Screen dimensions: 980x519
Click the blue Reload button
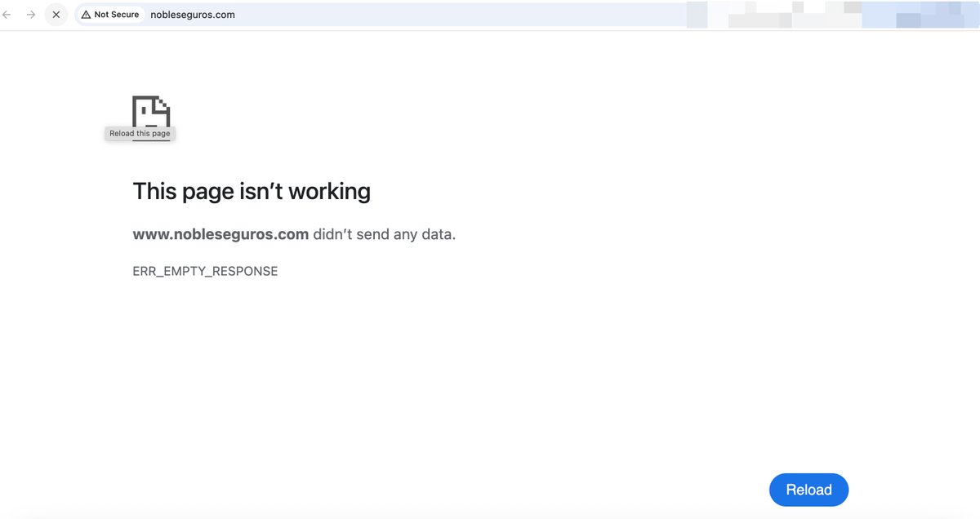808,490
